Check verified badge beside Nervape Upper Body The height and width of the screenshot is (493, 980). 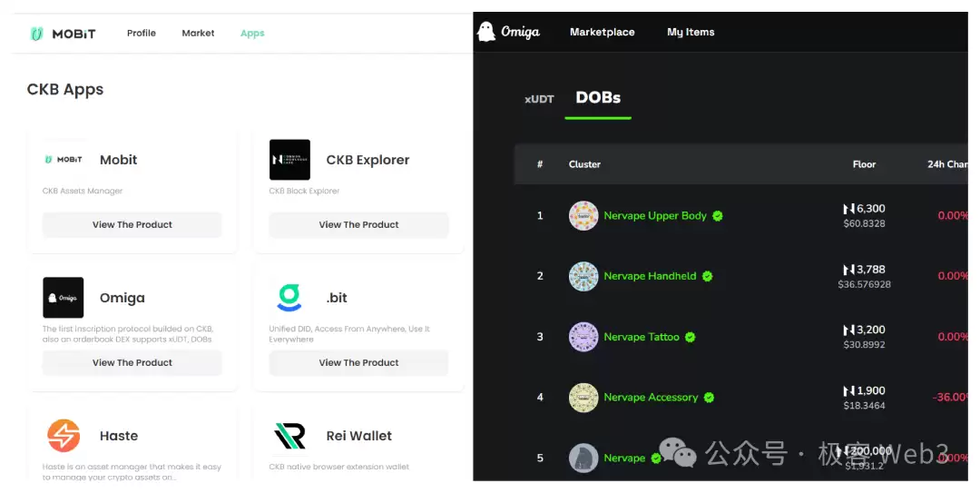pyautogui.click(x=718, y=216)
